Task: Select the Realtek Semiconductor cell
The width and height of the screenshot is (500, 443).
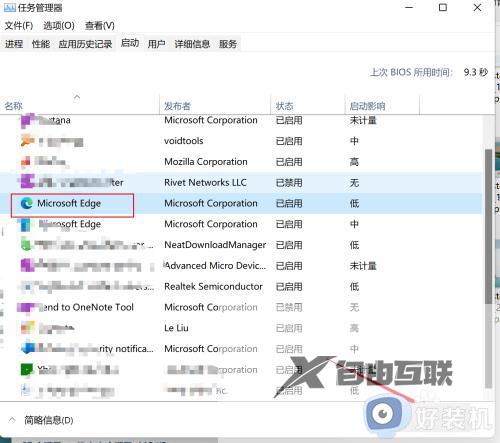Action: (x=213, y=286)
